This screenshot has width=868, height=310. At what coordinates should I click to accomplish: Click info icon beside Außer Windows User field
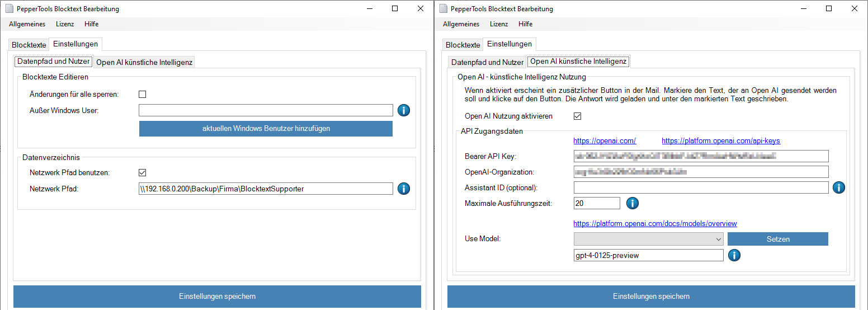point(404,110)
